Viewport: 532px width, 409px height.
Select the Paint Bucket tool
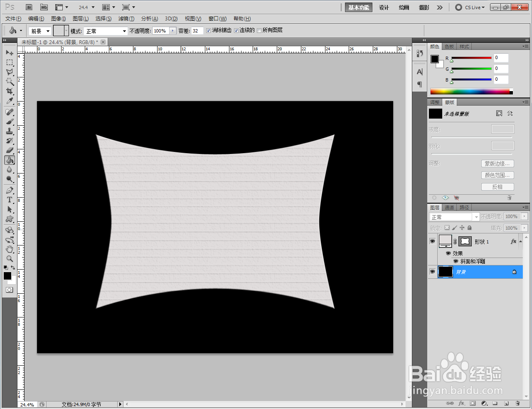10,160
